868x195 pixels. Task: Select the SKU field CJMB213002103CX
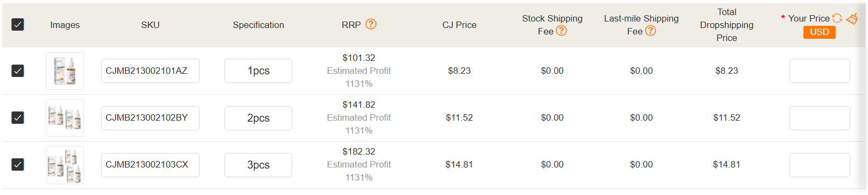[150, 164]
